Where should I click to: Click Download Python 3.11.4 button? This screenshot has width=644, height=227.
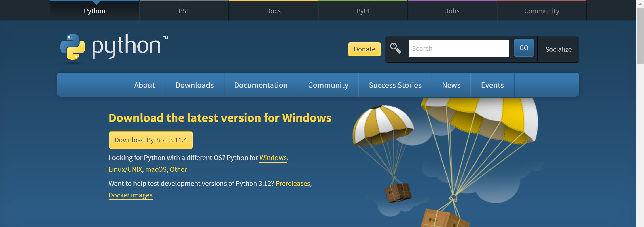coord(151,140)
